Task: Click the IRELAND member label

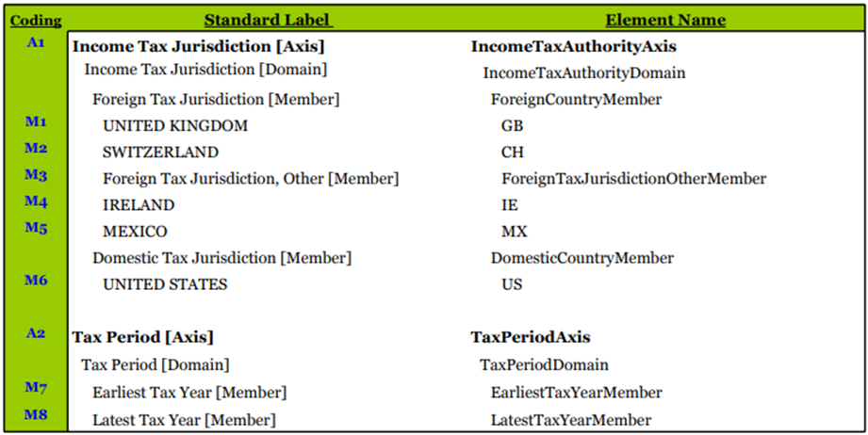Action: point(139,204)
